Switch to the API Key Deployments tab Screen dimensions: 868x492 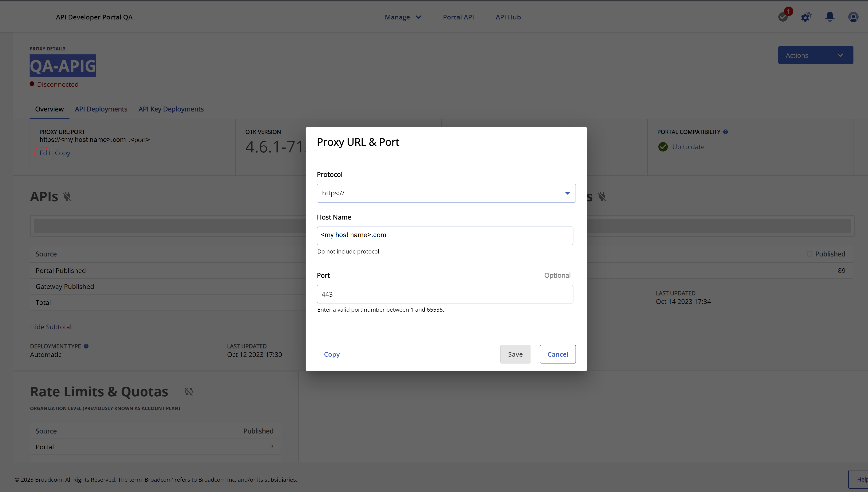171,109
